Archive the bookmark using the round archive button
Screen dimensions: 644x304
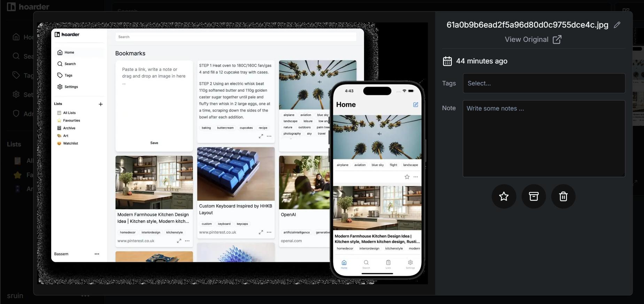pyautogui.click(x=533, y=197)
